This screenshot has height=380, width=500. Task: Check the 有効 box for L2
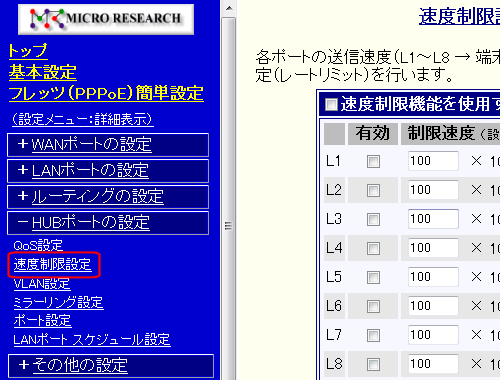tap(373, 191)
